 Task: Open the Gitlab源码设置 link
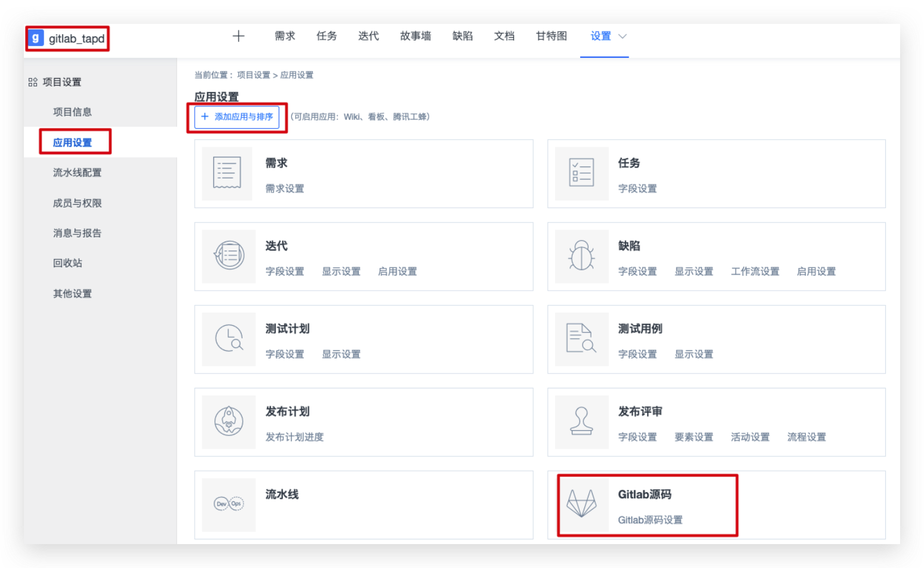tap(650, 520)
